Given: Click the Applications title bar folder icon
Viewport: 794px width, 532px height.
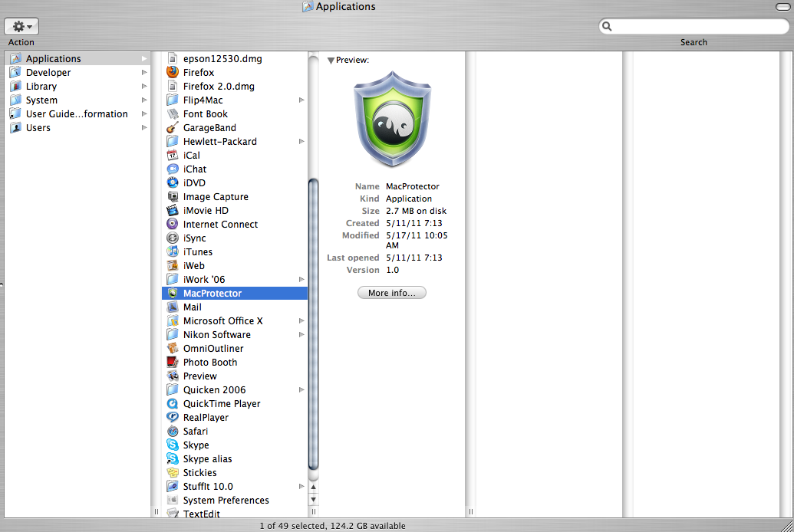Looking at the screenshot, I should click(x=308, y=7).
